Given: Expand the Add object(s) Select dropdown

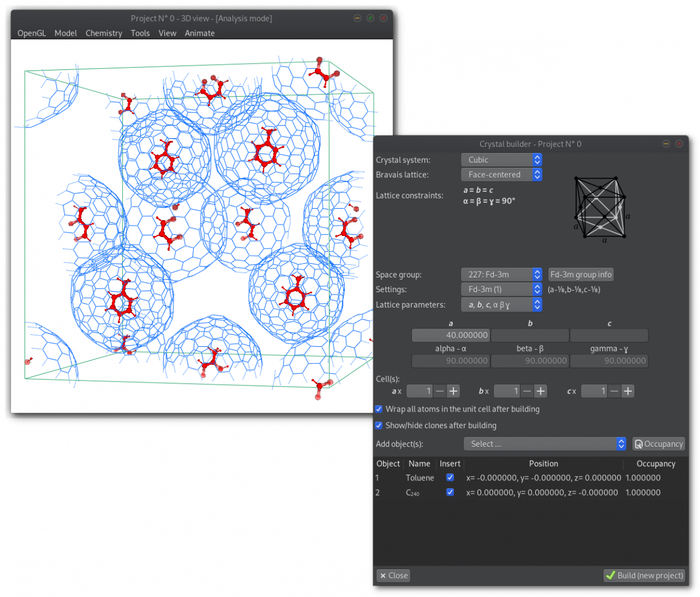Looking at the screenshot, I should pyautogui.click(x=544, y=444).
